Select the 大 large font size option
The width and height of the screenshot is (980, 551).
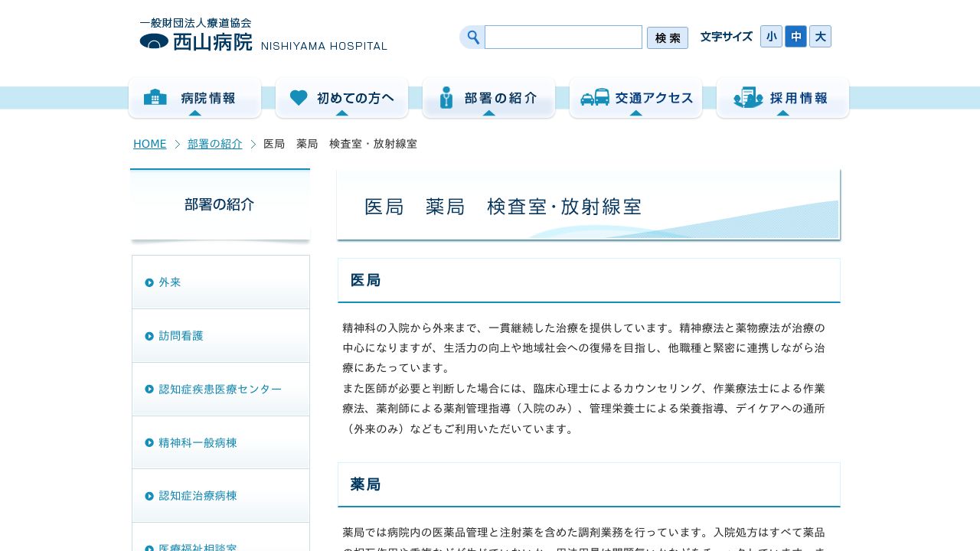point(820,36)
